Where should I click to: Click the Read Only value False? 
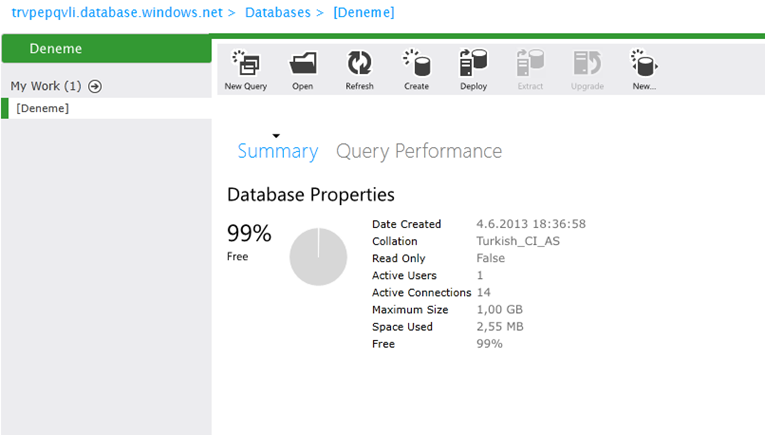490,258
